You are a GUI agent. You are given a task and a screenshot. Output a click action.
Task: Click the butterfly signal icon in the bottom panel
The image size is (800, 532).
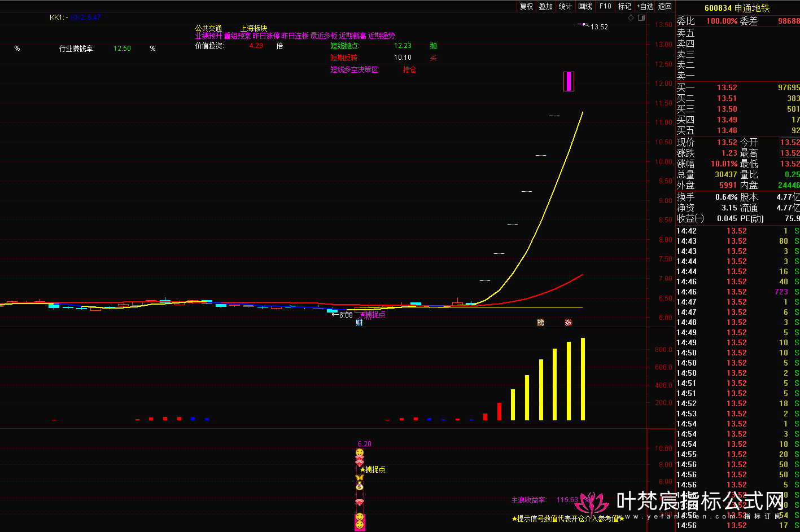click(359, 478)
